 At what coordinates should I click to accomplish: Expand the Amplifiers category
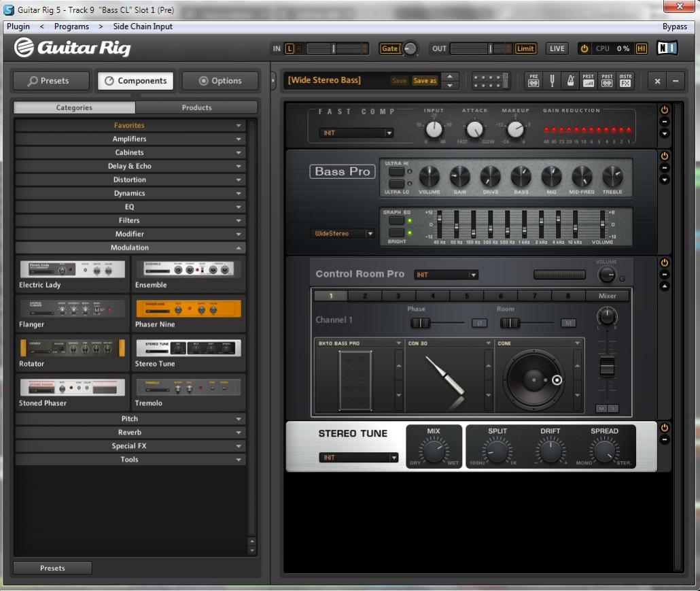pyautogui.click(x=129, y=139)
